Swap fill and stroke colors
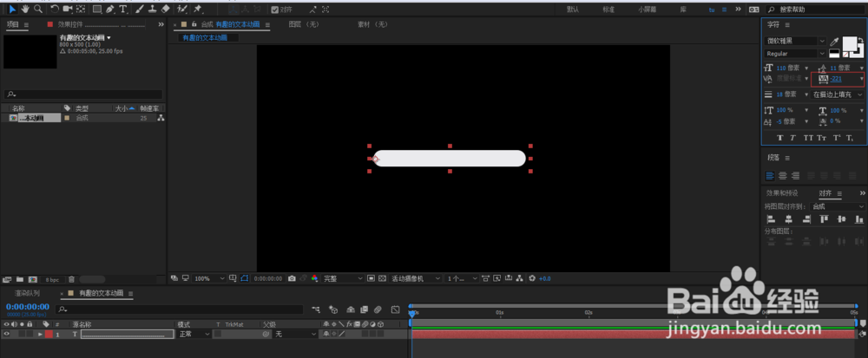 tap(861, 41)
